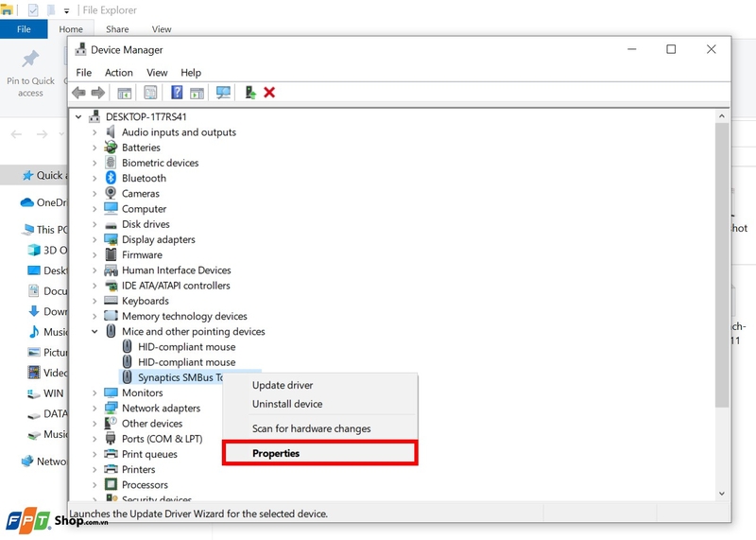This screenshot has width=756, height=540.
Task: Click the scrollbar down arrow in device tree
Action: tap(722, 494)
